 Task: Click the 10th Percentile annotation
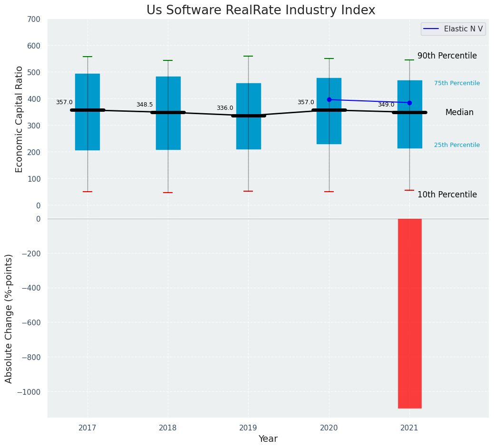click(x=447, y=195)
